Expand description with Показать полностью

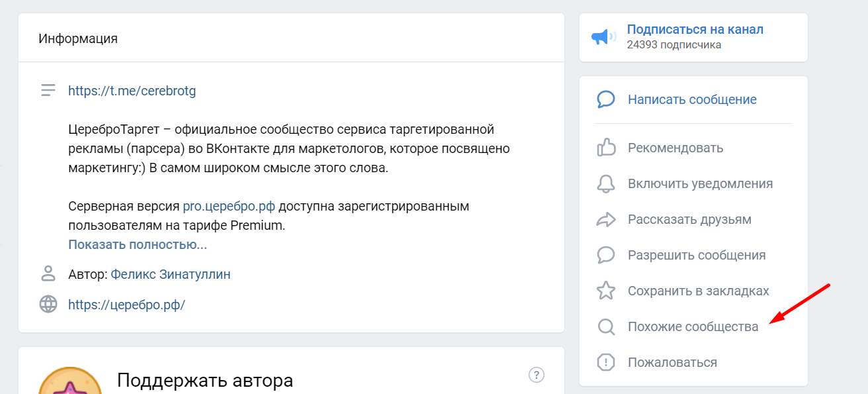coord(138,245)
